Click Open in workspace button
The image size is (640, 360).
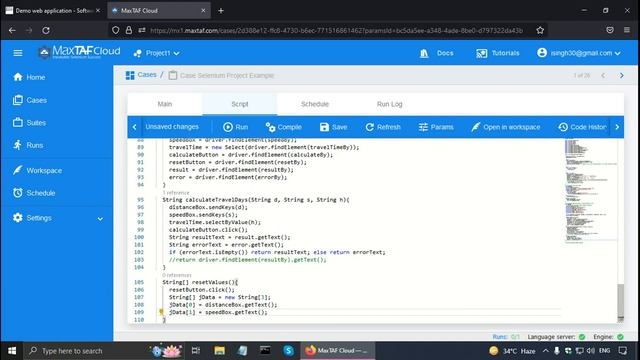(x=505, y=127)
